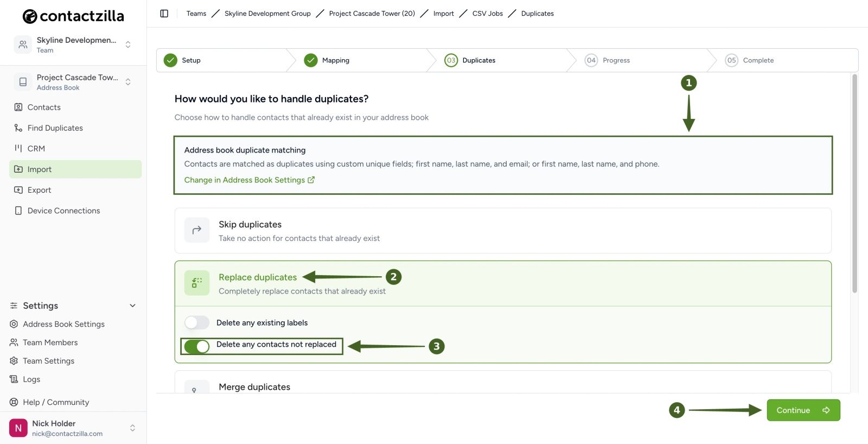
Task: Click the Continue button
Action: click(x=803, y=410)
